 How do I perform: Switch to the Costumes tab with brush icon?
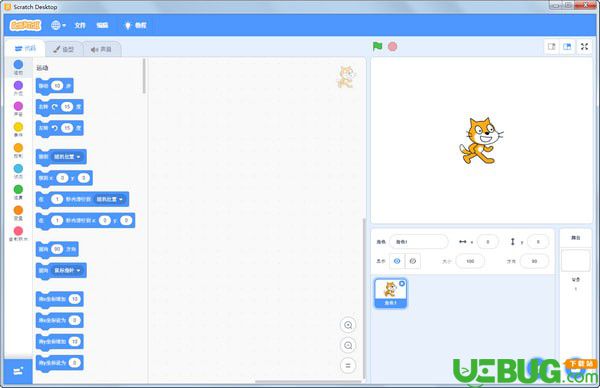click(64, 49)
